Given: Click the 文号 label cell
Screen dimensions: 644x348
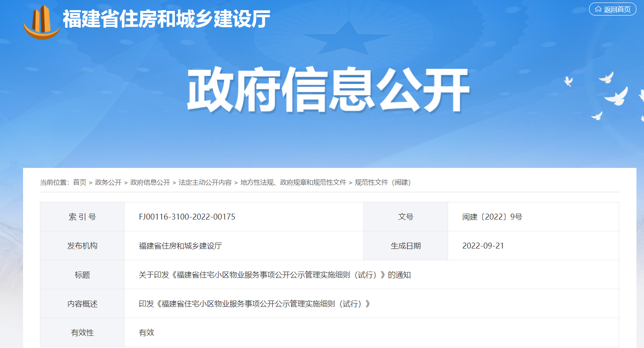Looking at the screenshot, I should pos(406,217).
